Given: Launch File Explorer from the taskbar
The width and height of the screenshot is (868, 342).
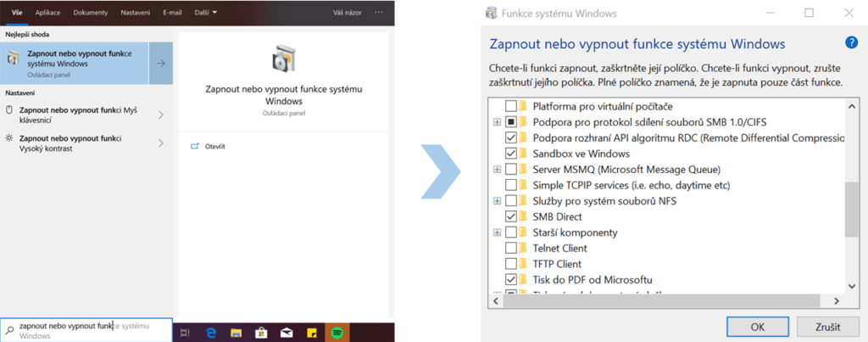Looking at the screenshot, I should coord(236,331).
